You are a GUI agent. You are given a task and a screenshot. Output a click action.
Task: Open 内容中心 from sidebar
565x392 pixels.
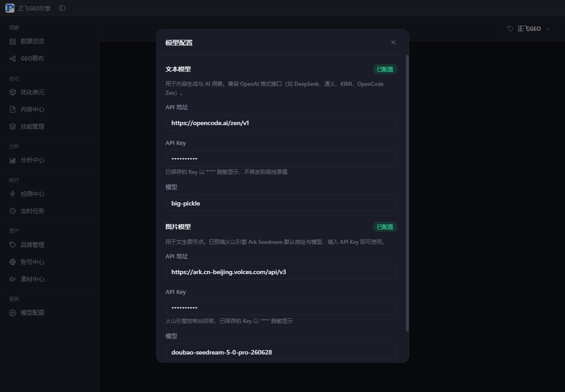49,109
